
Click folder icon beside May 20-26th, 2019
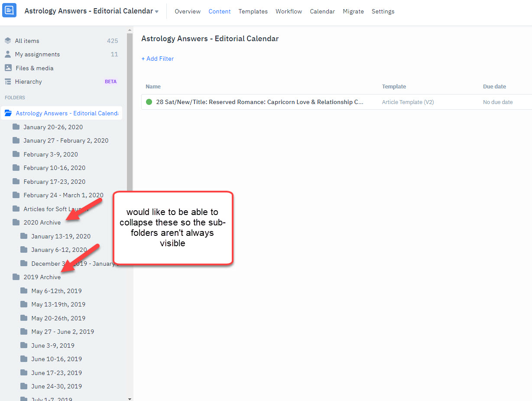pos(24,318)
